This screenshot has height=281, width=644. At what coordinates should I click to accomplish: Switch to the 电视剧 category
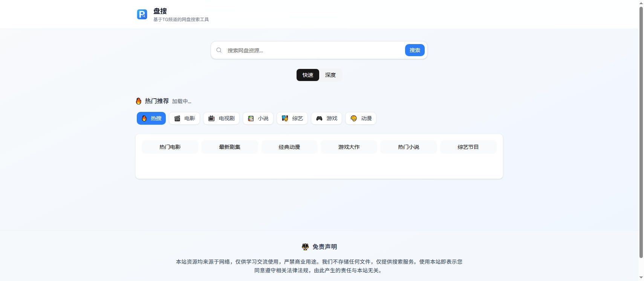click(221, 118)
